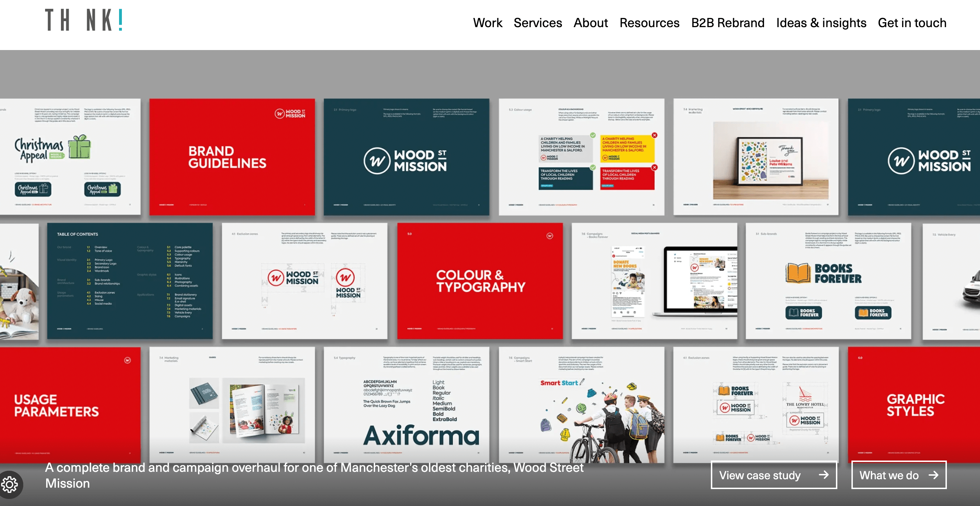Go to the About page
This screenshot has height=506, width=980.
tap(590, 23)
